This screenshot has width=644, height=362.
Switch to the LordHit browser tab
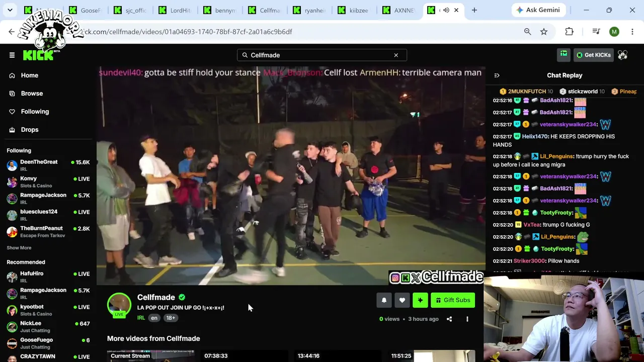coord(176,10)
